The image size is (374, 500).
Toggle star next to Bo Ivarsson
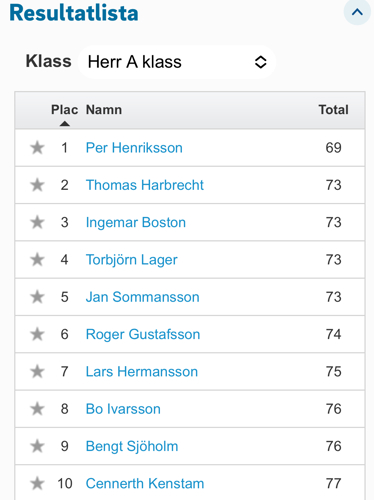[x=37, y=409]
